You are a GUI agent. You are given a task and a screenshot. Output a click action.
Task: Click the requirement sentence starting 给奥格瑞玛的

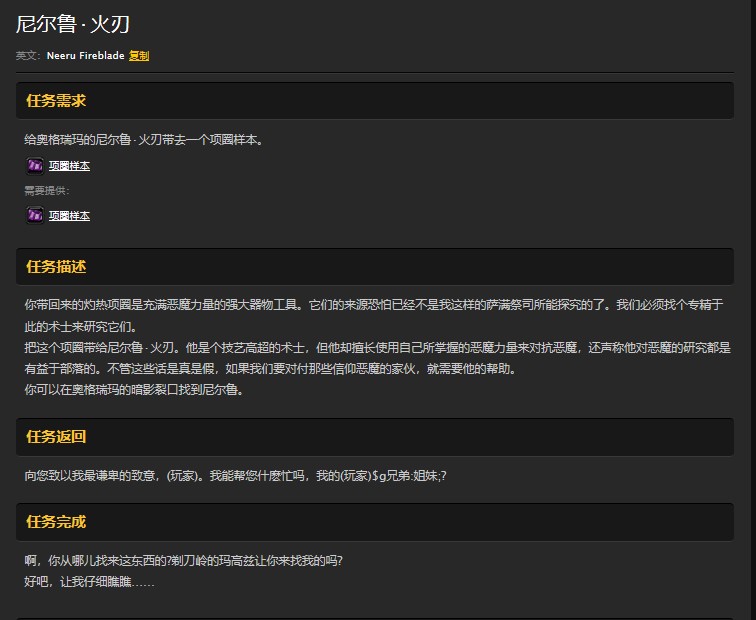point(144,140)
